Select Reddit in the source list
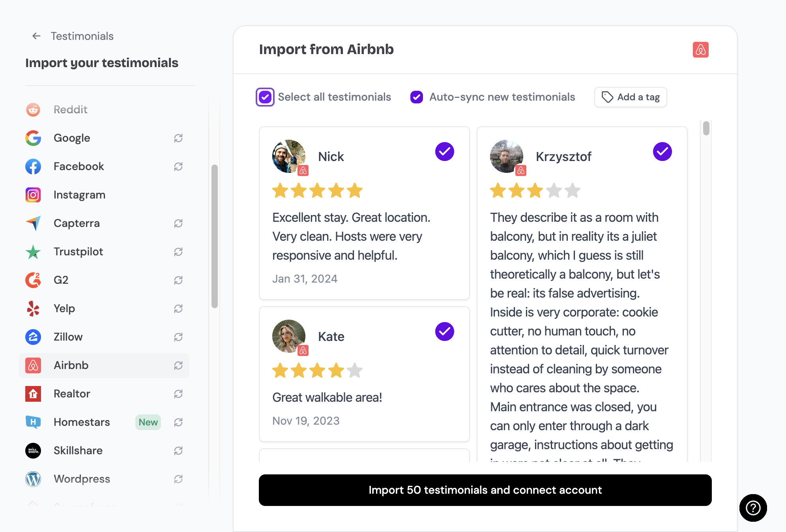The image size is (786, 532). [104, 109]
